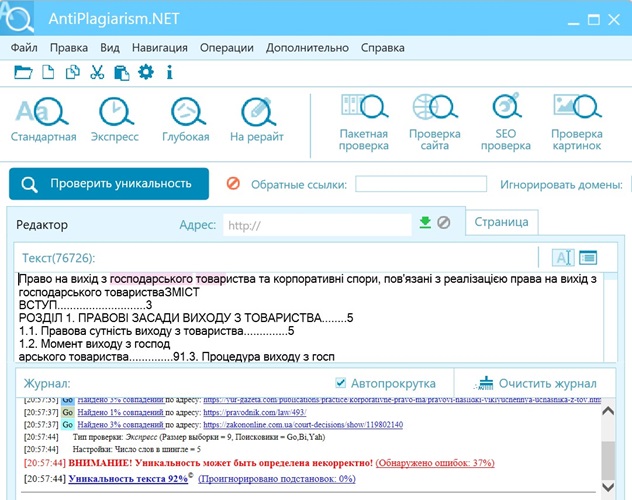Click Go badge in zakononline.com.ua log row
The width and height of the screenshot is (632, 500).
coord(67,425)
